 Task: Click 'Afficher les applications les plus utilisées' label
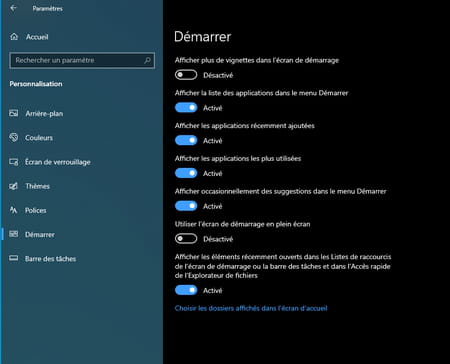(238, 158)
